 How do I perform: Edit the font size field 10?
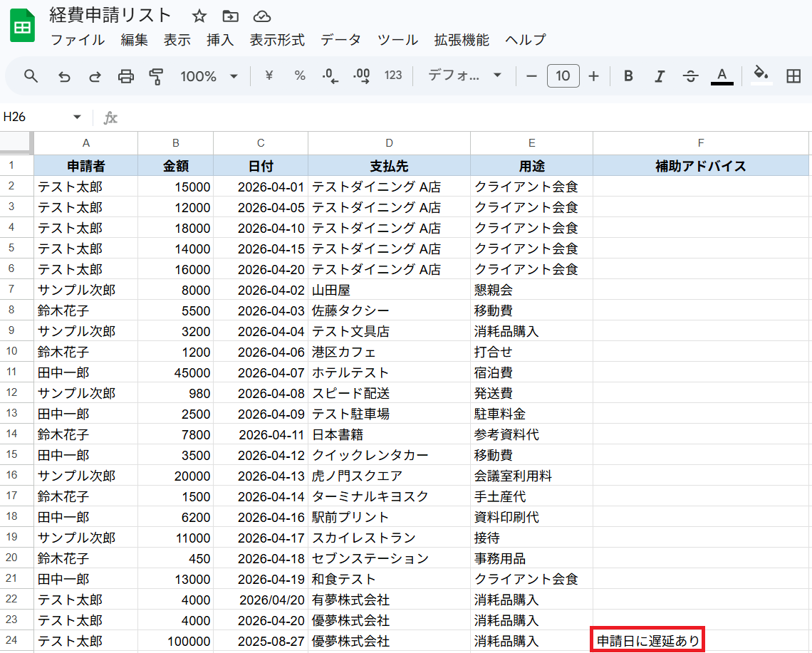[x=563, y=76]
